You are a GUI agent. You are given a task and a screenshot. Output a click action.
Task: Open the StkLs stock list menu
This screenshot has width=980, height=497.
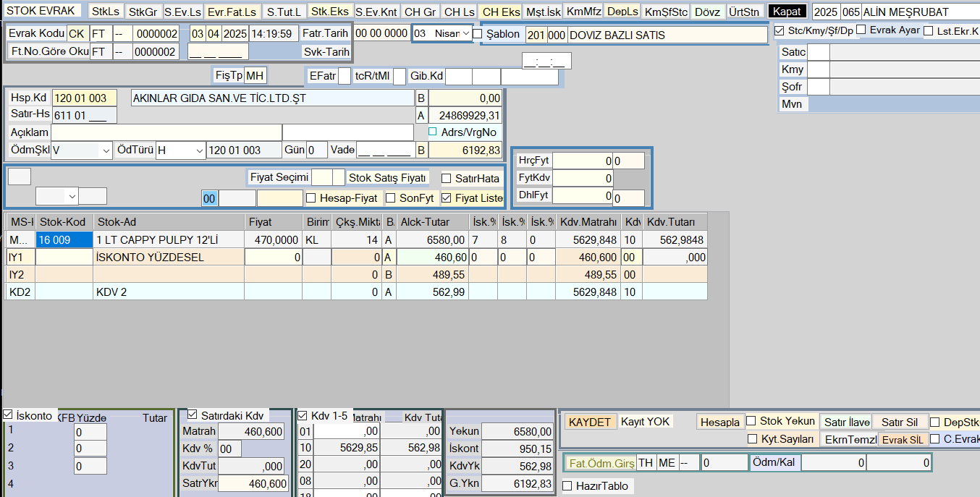[106, 12]
